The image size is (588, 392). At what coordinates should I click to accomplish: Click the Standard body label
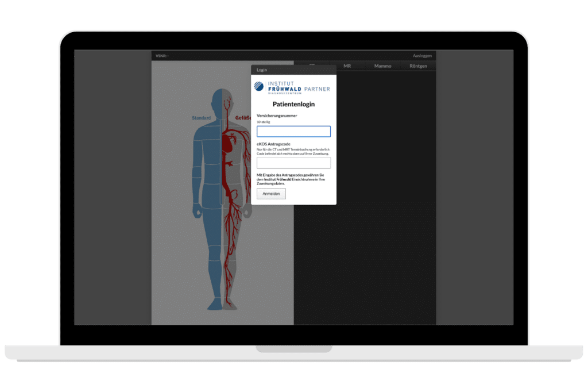[x=202, y=118]
